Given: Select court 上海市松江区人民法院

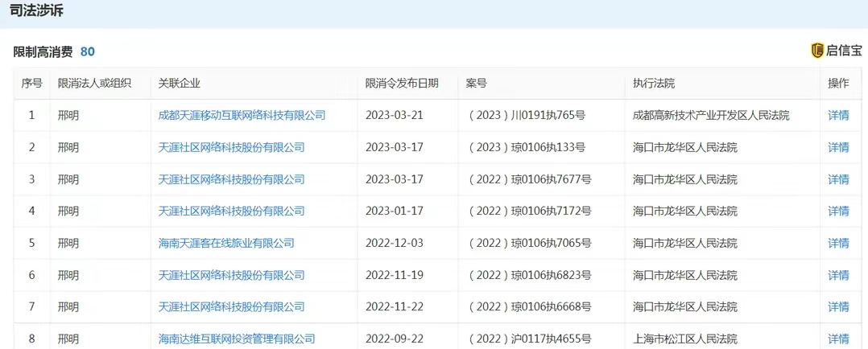Looking at the screenshot, I should [x=684, y=339].
